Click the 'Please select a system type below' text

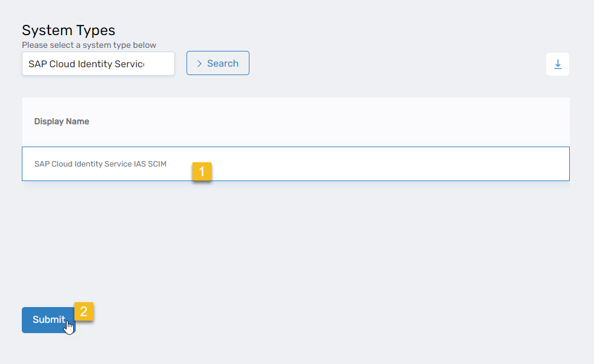(x=89, y=45)
